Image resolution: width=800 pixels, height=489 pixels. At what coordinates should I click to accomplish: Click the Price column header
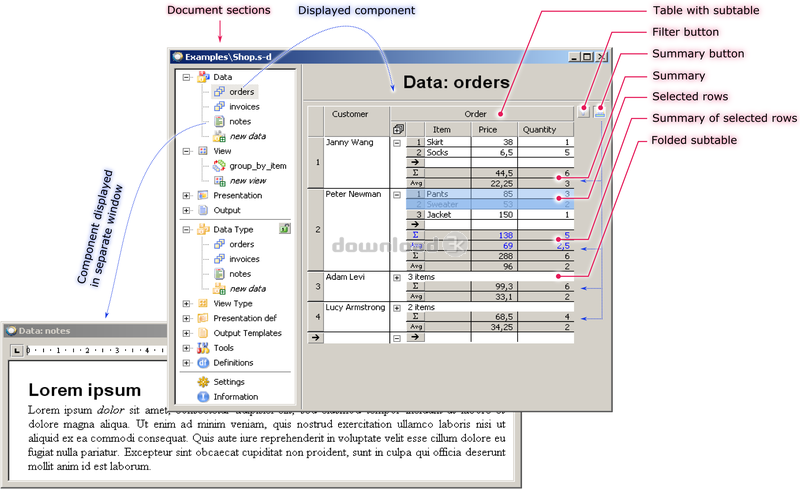click(494, 130)
